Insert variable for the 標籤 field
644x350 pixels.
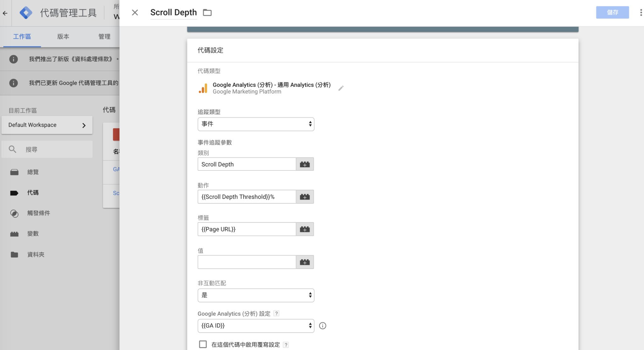click(x=305, y=229)
